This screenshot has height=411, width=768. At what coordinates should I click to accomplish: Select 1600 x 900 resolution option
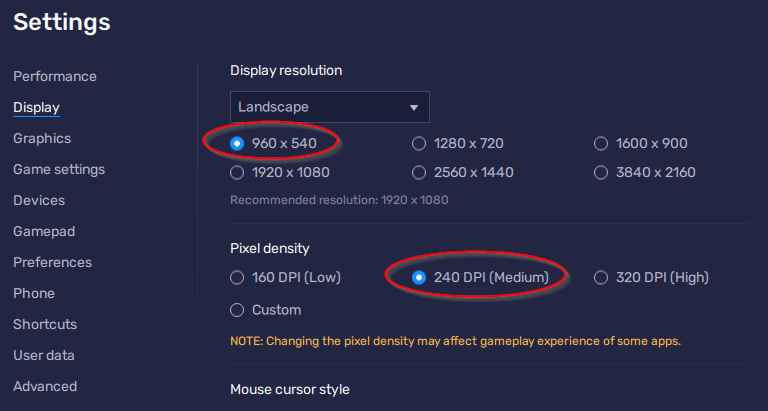601,143
